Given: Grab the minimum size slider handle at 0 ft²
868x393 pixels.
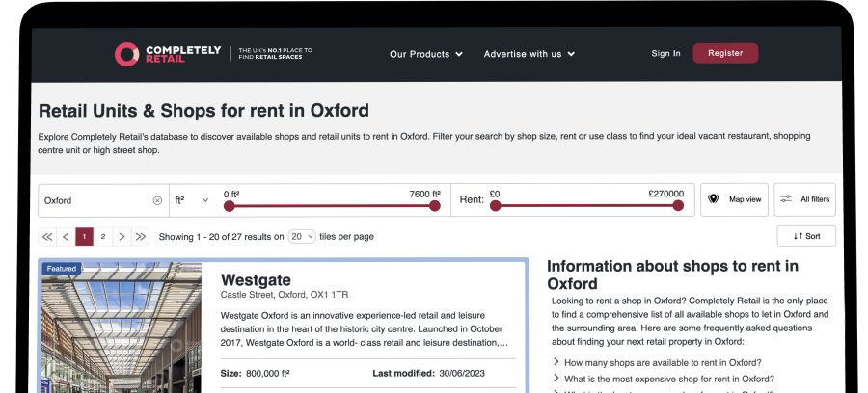Looking at the screenshot, I should [x=230, y=205].
